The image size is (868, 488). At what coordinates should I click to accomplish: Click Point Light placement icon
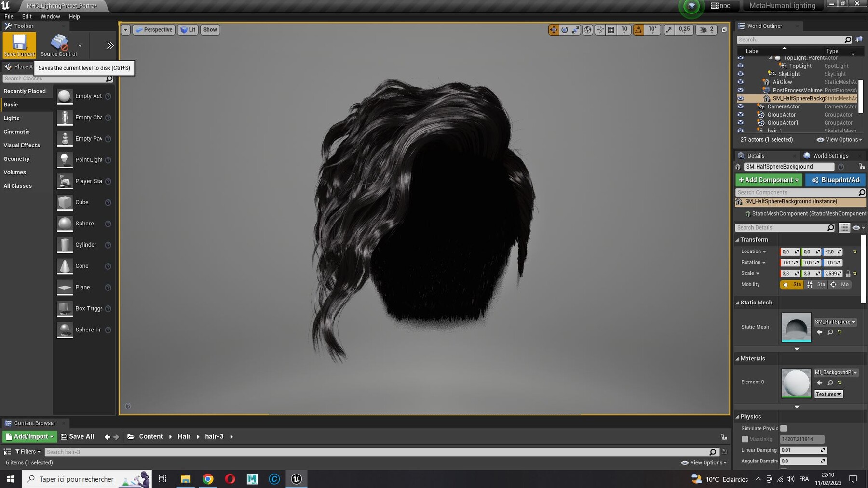65,160
